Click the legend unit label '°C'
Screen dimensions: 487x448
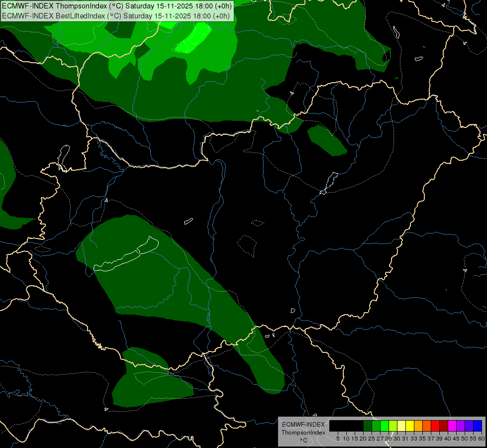point(304,441)
